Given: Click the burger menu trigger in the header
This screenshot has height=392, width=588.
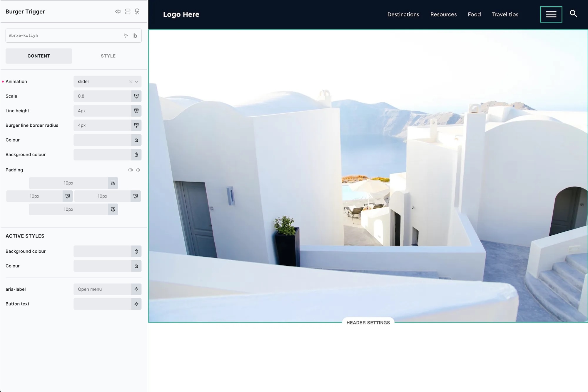Looking at the screenshot, I should point(551,14).
